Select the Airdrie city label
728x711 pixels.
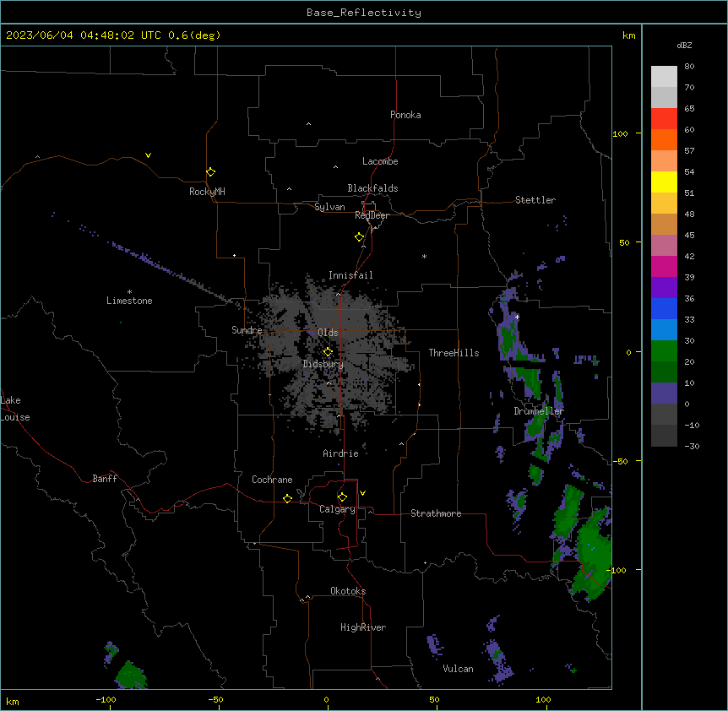click(340, 453)
